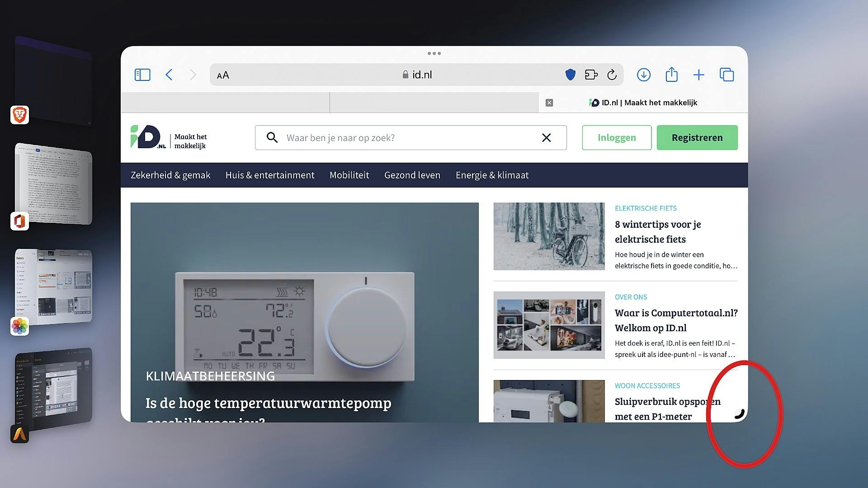
Task: Toggle the Safari sidebar panel
Action: pos(142,75)
